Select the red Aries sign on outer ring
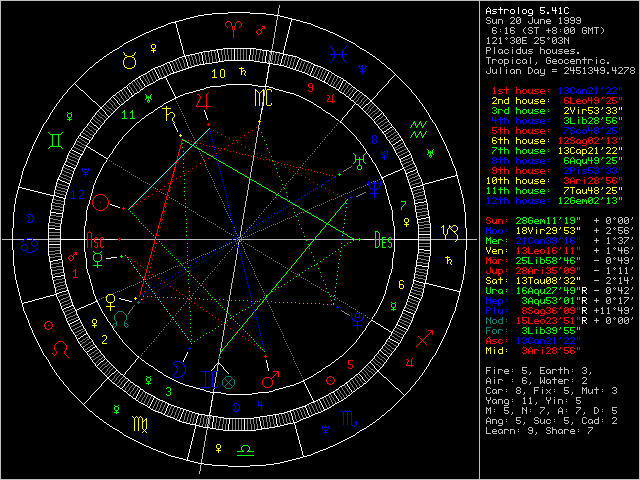This screenshot has width=640, height=480. coord(235,33)
